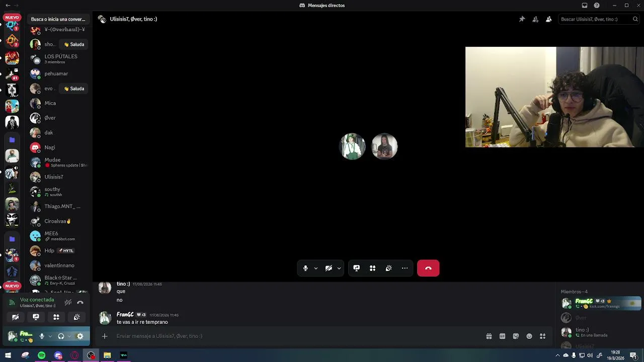Show hidden system tray icons
644x362 pixels.
[557, 355]
